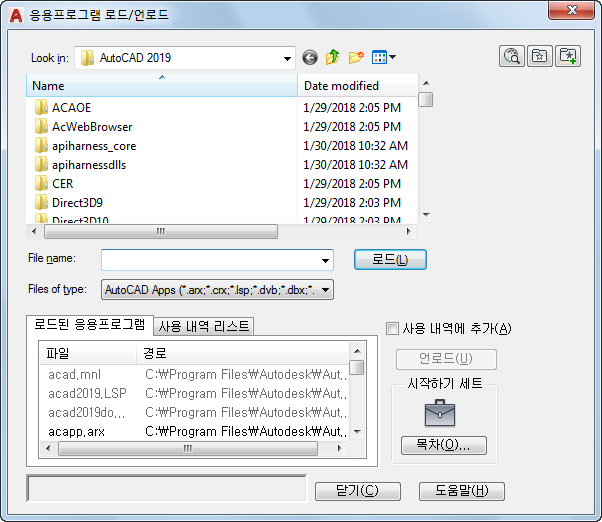This screenshot has height=522, width=602.
Task: Click file list scroll up arrow
Action: tap(426, 83)
